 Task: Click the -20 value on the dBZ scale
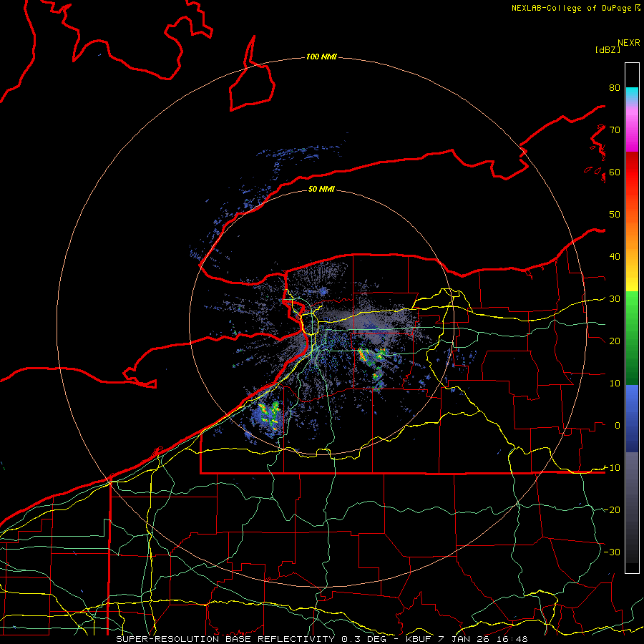(612, 510)
